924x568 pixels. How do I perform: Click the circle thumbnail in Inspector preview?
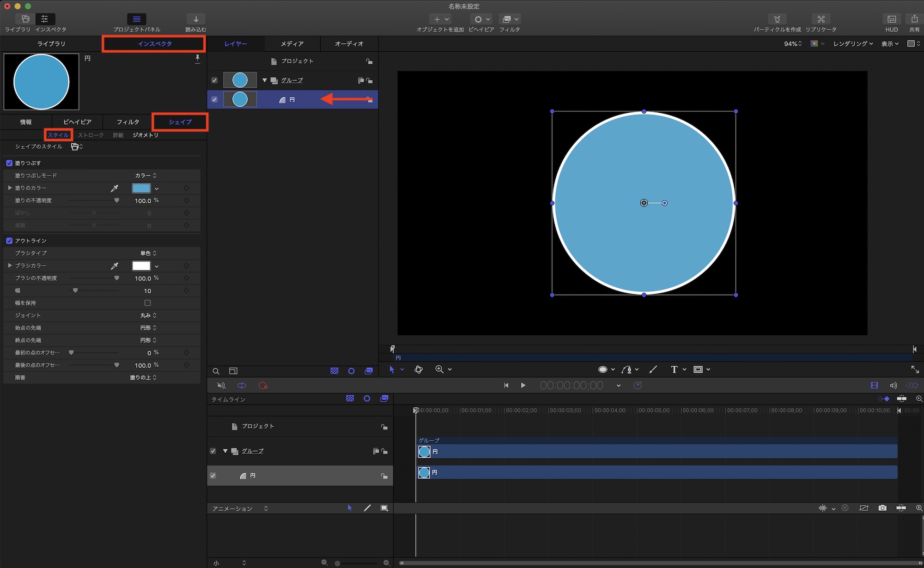(x=42, y=82)
